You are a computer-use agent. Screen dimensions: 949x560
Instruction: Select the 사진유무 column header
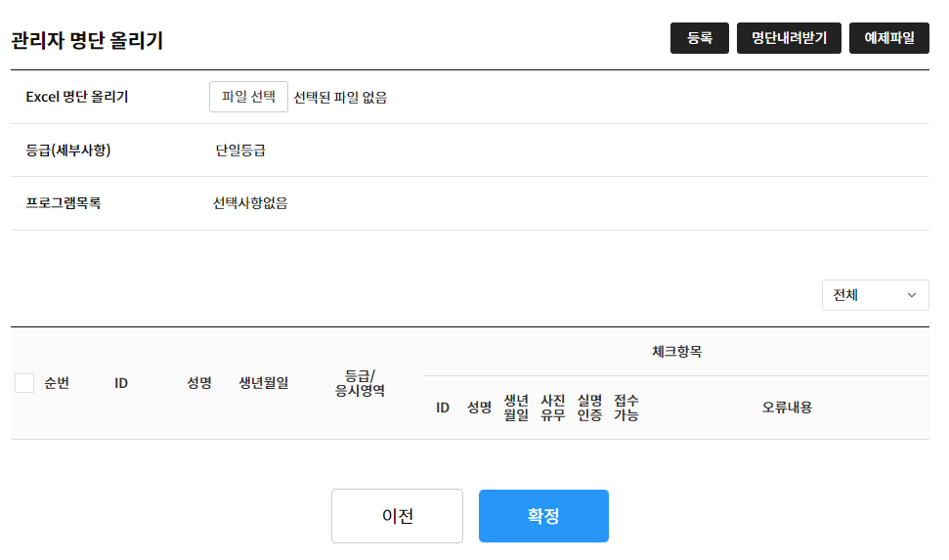[x=553, y=408]
